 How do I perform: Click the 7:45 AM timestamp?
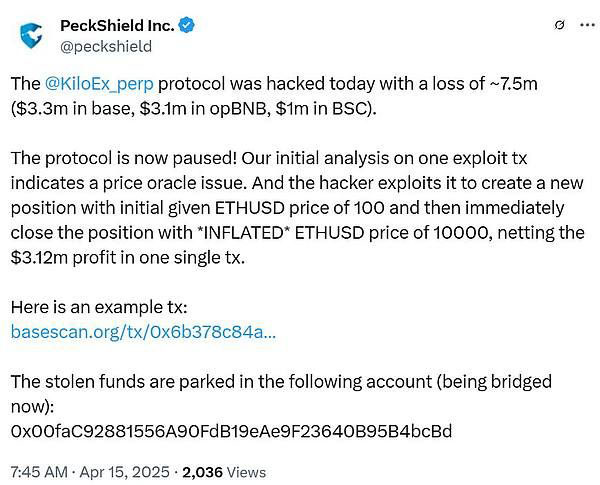39,472
